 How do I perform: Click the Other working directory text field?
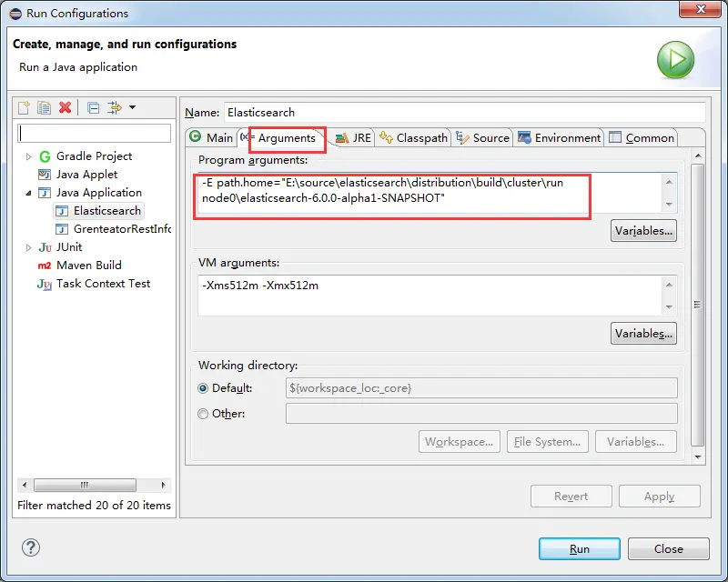[481, 414]
